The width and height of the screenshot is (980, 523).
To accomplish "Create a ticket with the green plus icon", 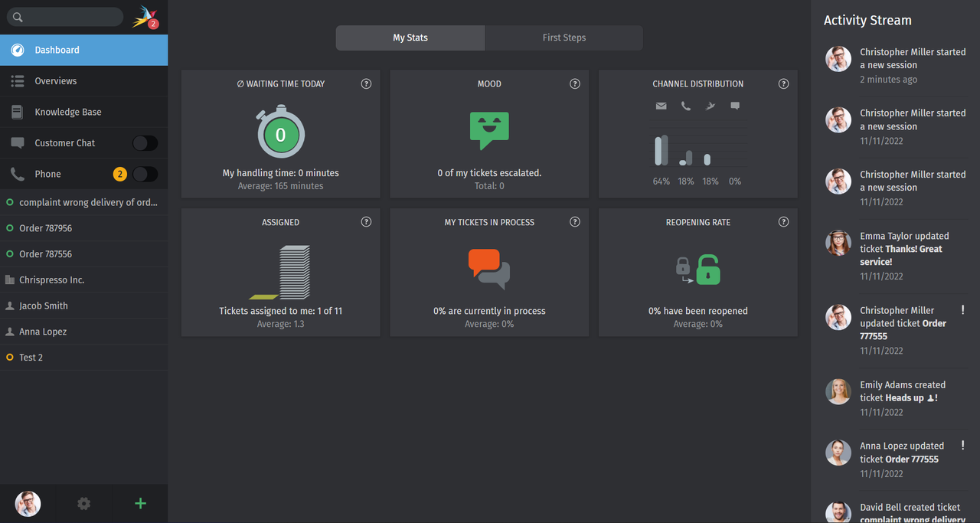I will coord(140,504).
